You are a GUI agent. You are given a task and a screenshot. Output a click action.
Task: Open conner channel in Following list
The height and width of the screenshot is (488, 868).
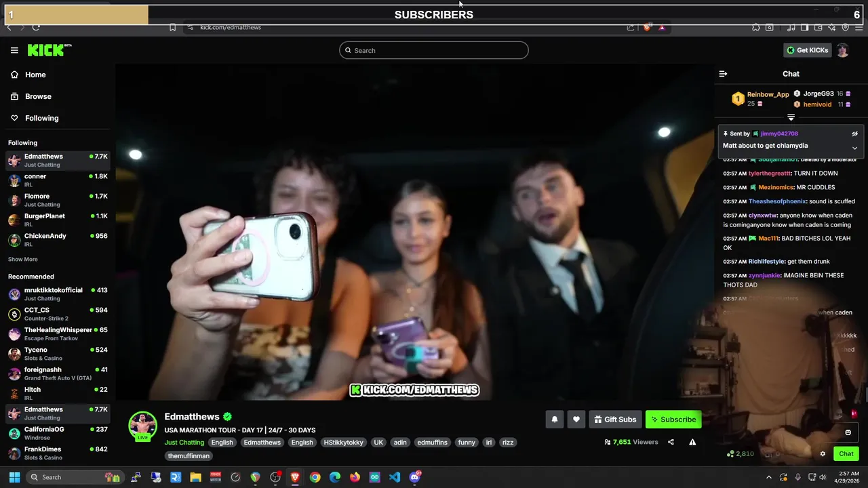[58, 180]
